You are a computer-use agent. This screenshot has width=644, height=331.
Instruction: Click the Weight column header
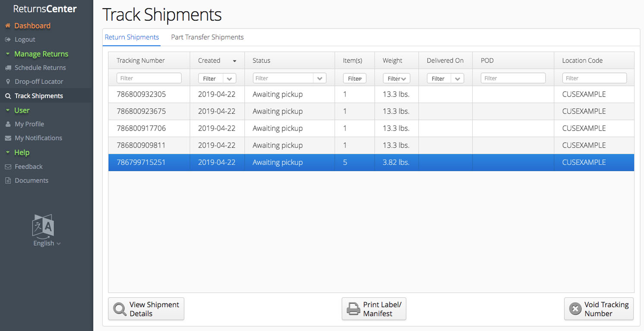(x=396, y=61)
